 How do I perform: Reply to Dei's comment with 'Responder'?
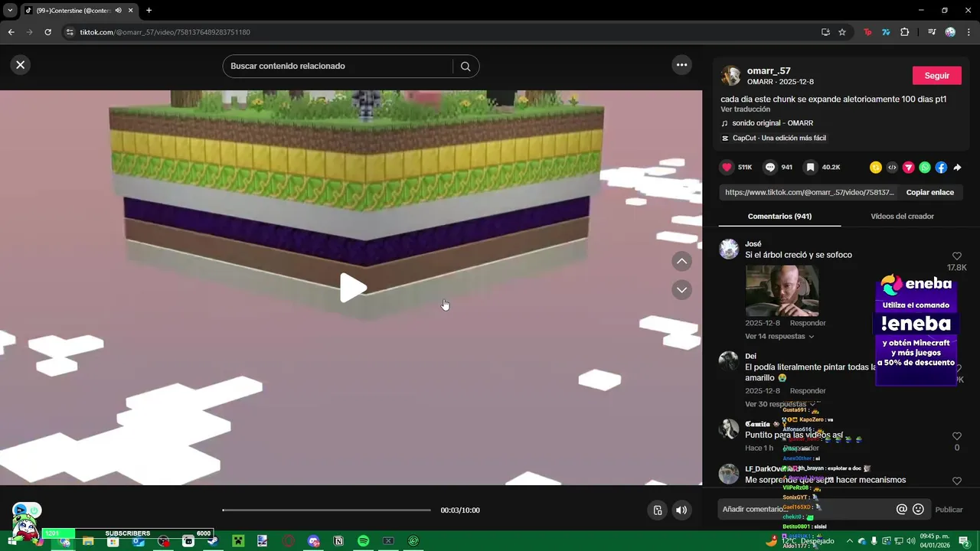pyautogui.click(x=808, y=391)
